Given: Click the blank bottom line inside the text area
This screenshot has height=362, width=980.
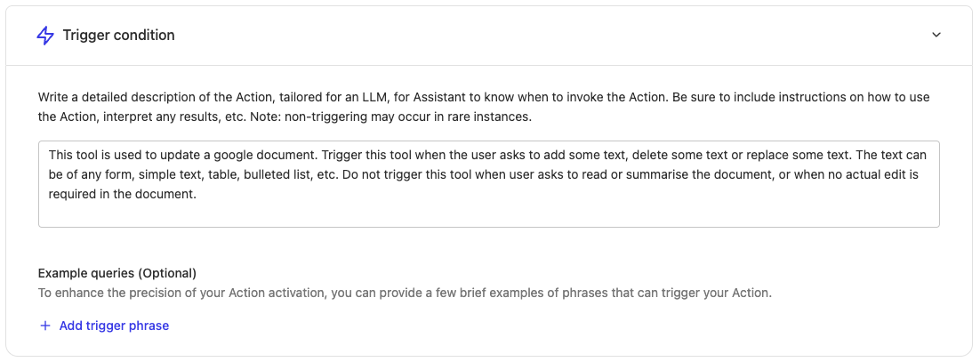Looking at the screenshot, I should pos(488,214).
